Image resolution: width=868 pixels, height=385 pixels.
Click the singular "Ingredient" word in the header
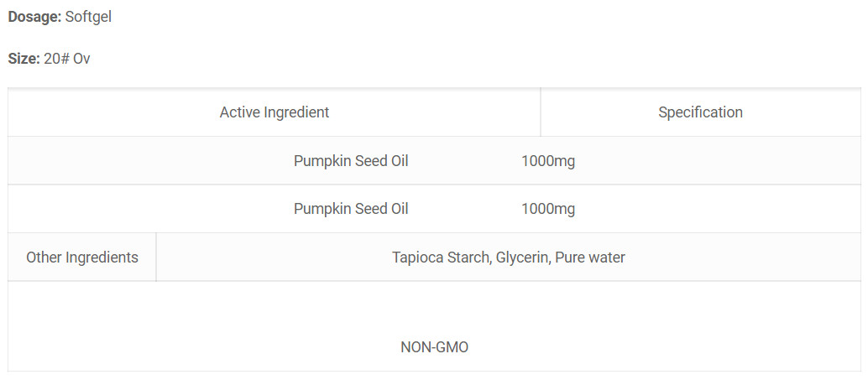pyautogui.click(x=296, y=112)
